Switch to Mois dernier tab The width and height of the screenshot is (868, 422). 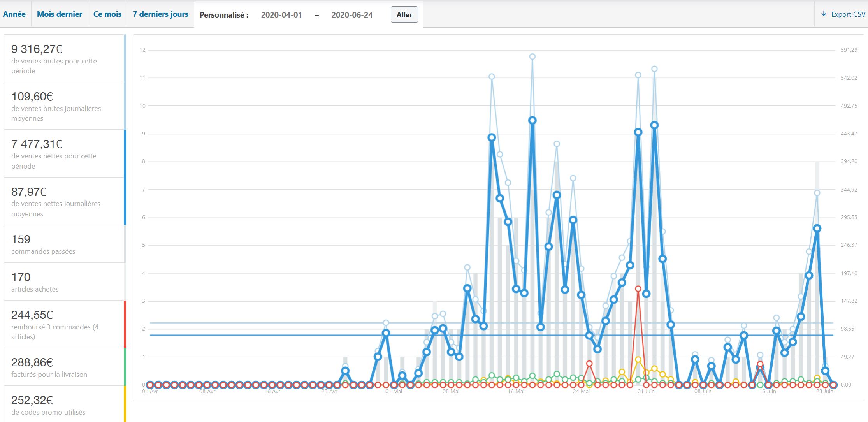tap(59, 14)
